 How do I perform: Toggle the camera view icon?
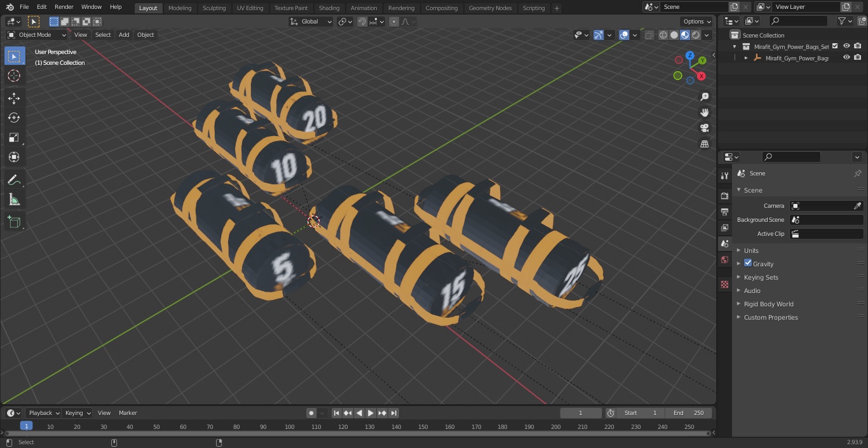704,128
